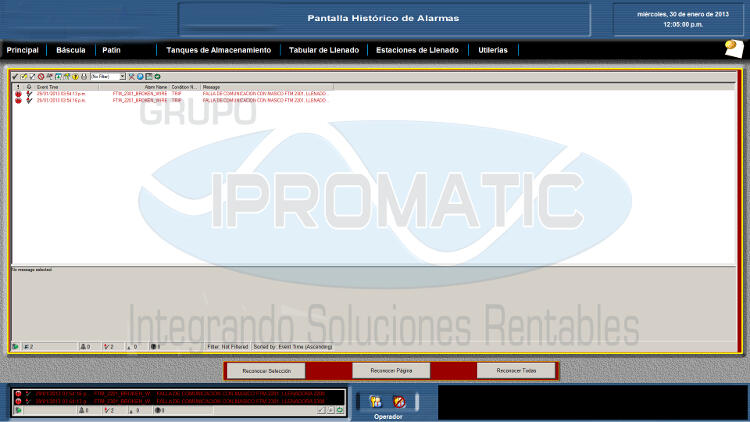Click the Reconocer Página button
This screenshot has width=750, height=422.
pyautogui.click(x=391, y=371)
